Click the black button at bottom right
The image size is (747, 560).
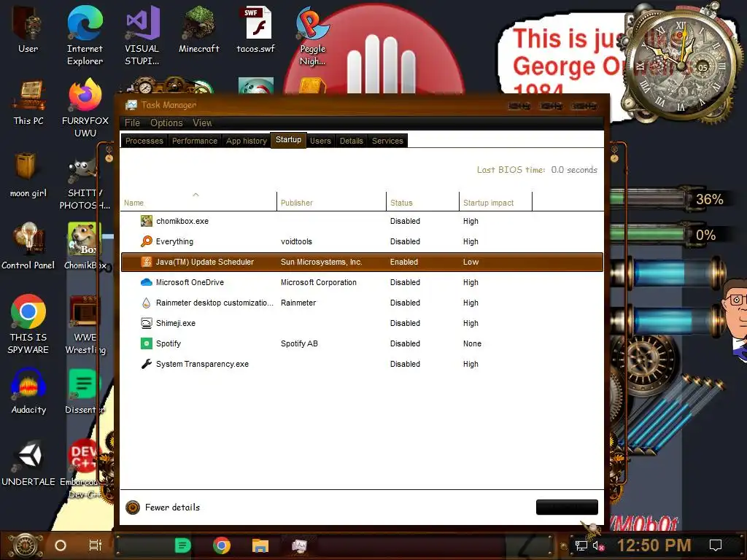point(567,507)
